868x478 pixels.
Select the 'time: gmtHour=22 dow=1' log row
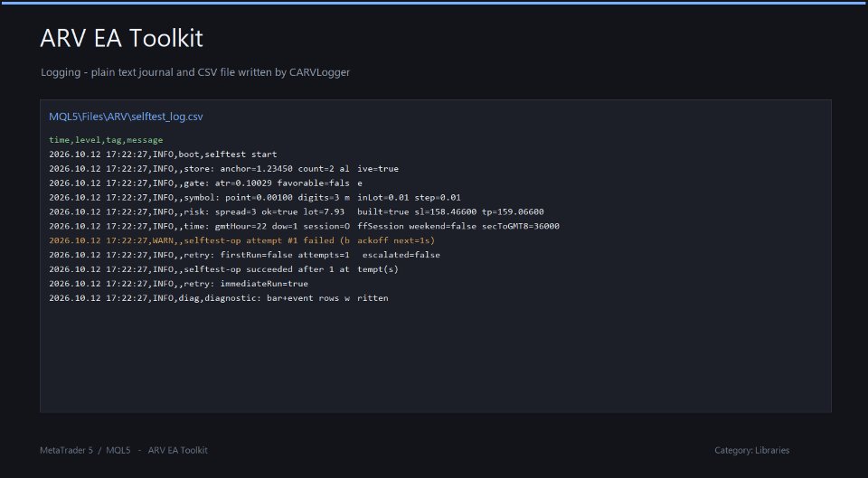(x=304, y=226)
